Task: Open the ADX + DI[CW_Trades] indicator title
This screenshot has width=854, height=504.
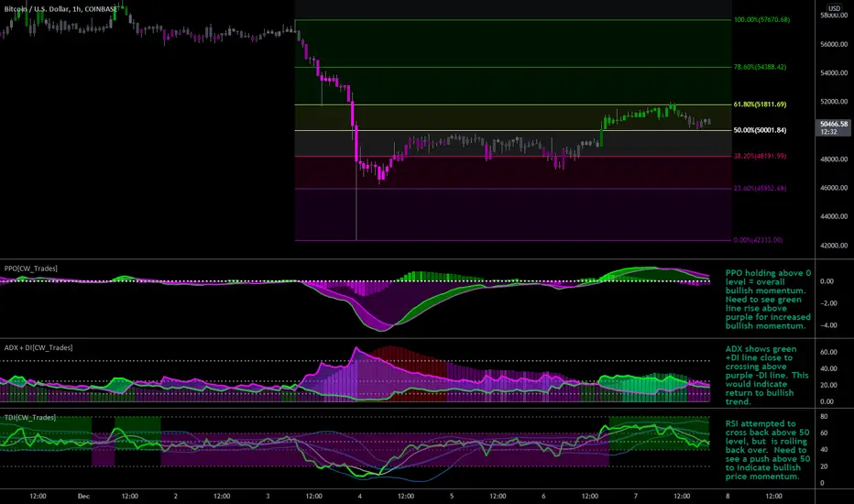Action: 38,347
